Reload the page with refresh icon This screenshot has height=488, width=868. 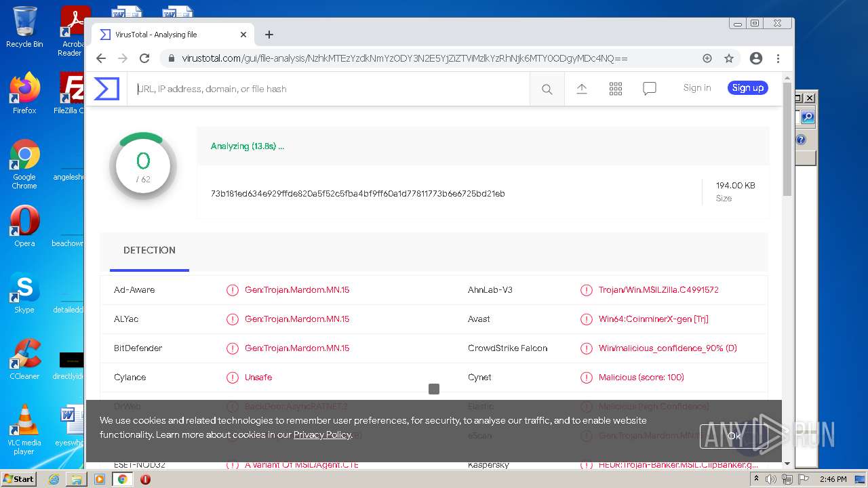click(144, 58)
